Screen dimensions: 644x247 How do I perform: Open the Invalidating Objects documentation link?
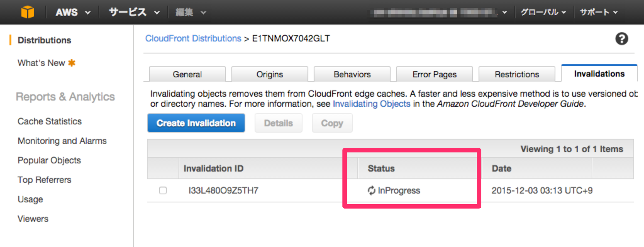click(371, 104)
